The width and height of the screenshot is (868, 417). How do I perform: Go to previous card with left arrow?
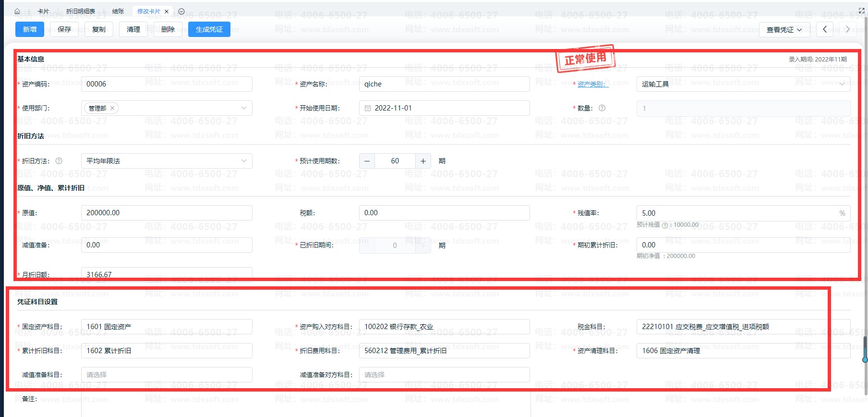[x=825, y=29]
